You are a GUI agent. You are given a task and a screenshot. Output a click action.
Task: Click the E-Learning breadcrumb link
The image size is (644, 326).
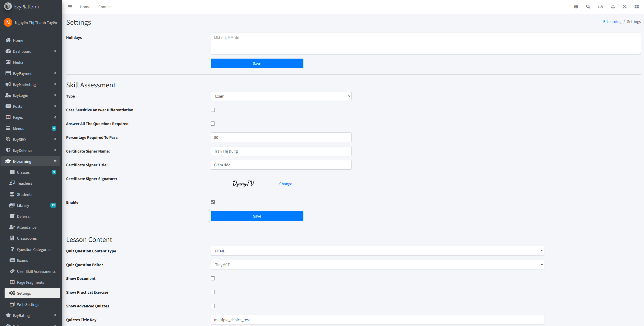click(612, 22)
